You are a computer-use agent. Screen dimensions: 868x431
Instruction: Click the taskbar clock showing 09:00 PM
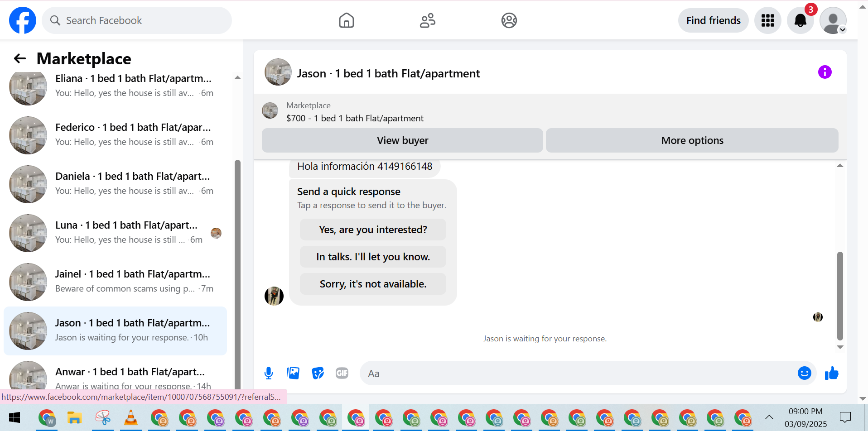[x=805, y=417]
